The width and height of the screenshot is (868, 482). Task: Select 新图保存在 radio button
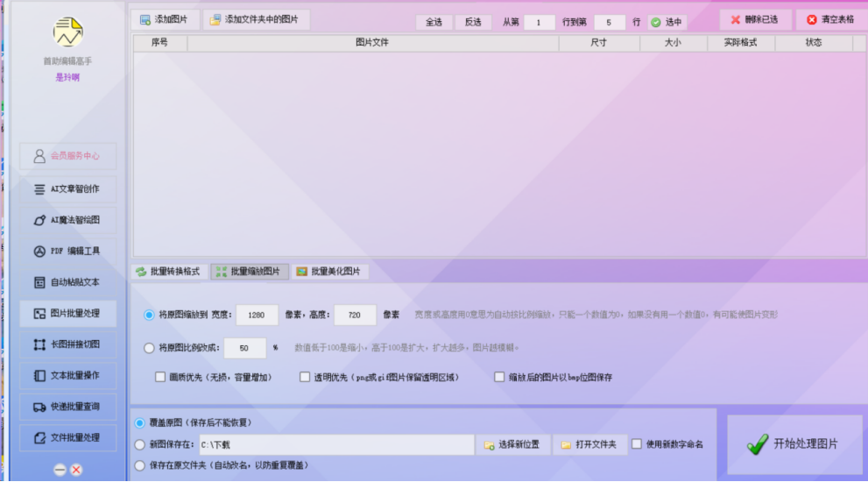[139, 444]
